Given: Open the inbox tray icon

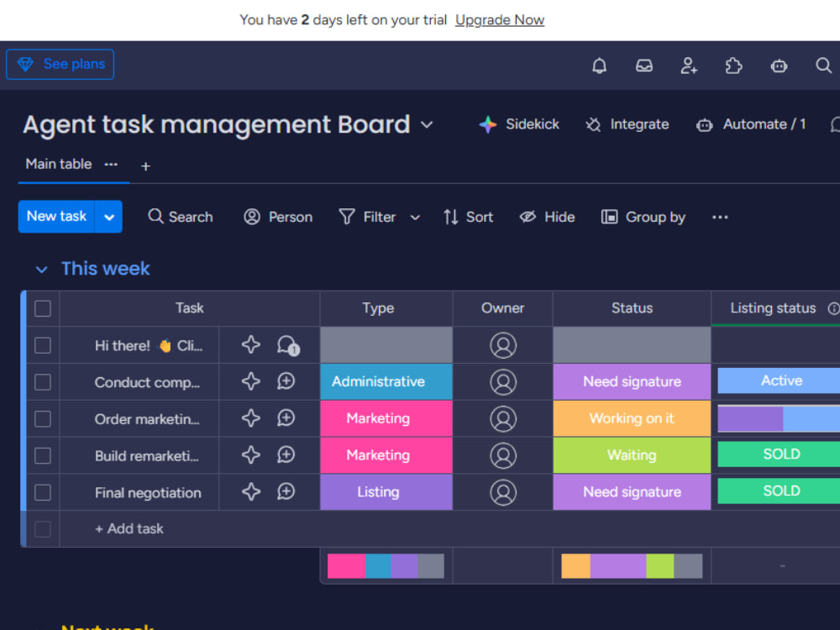Looking at the screenshot, I should [x=644, y=66].
